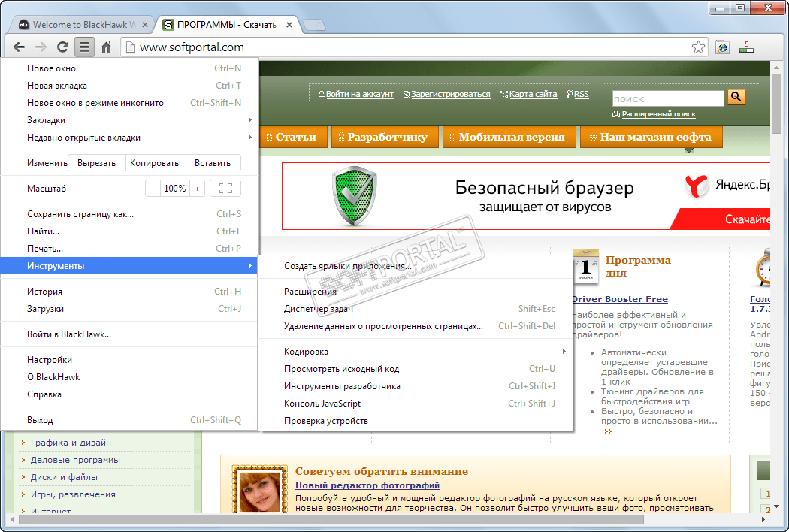Decrease zoom with minus button
The width and height of the screenshot is (789, 532).
tap(153, 189)
